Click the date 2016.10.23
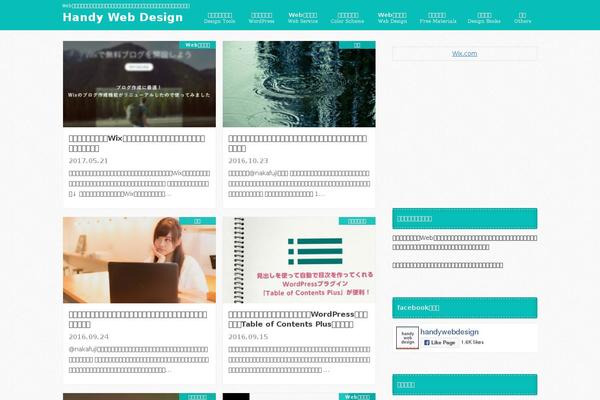 click(248, 161)
